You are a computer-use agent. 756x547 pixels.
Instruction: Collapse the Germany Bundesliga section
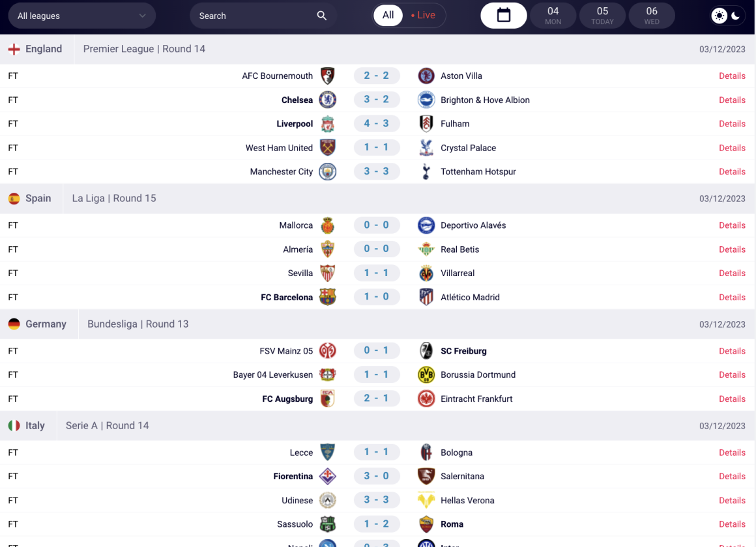tap(37, 324)
